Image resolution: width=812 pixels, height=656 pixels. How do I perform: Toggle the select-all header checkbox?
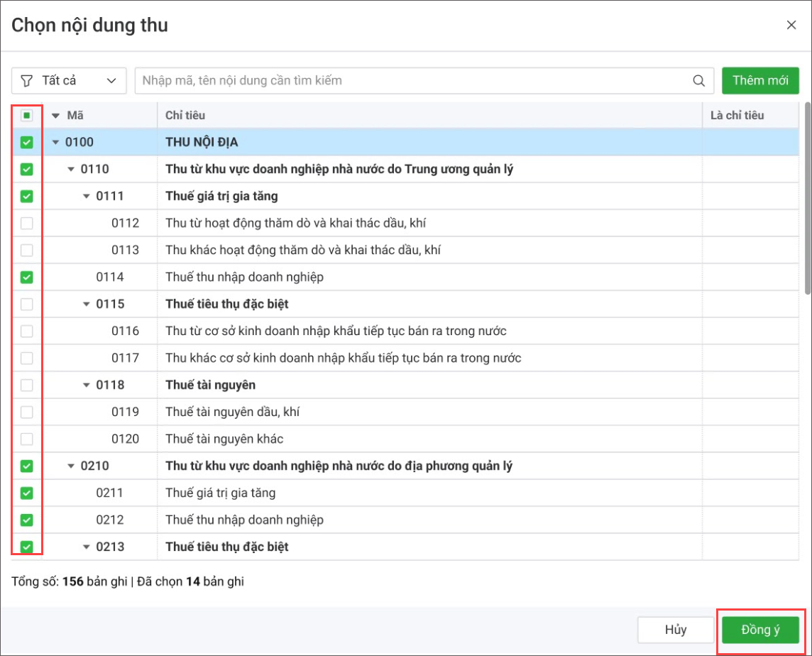27,116
